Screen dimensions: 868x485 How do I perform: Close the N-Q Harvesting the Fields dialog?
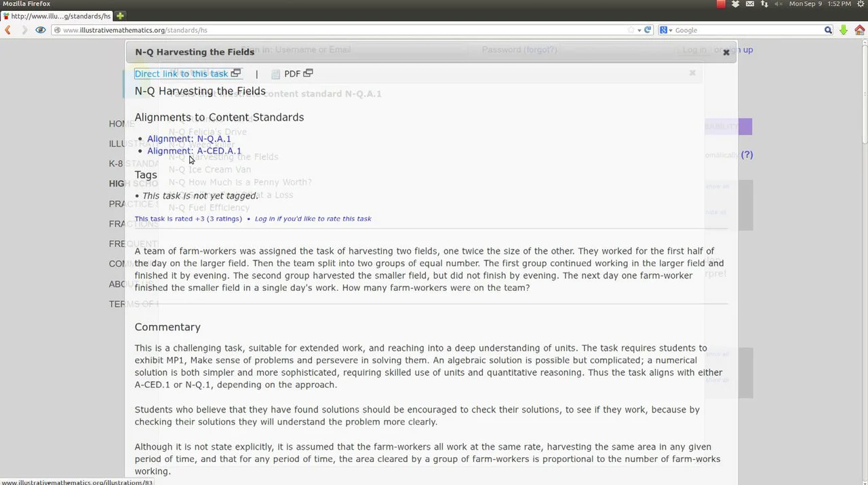click(726, 52)
